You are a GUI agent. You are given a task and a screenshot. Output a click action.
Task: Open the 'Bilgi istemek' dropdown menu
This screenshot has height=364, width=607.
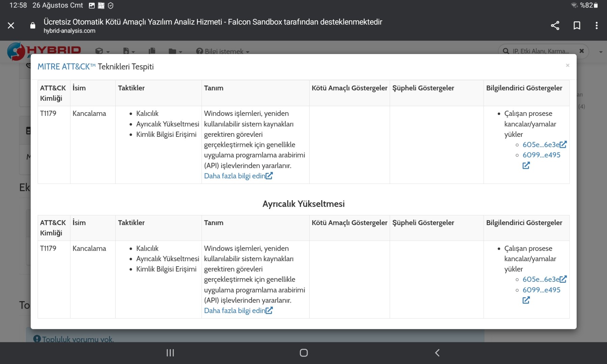click(x=223, y=51)
